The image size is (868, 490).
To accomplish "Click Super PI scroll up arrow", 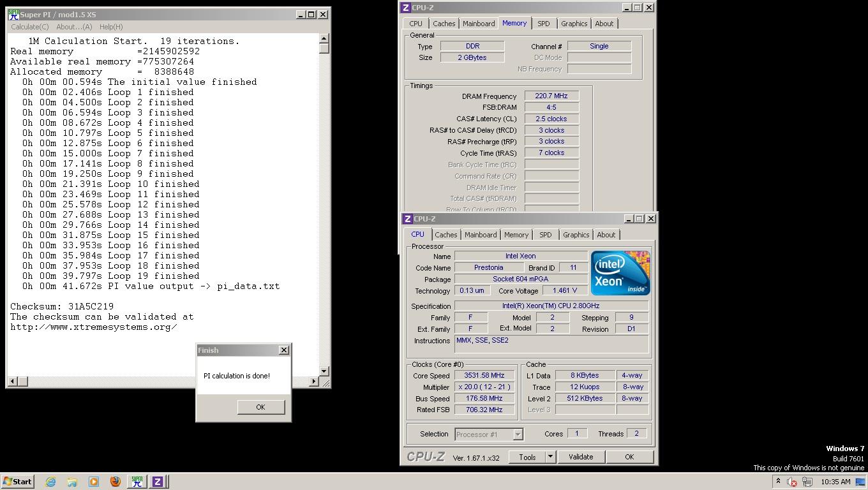I will 324,38.
